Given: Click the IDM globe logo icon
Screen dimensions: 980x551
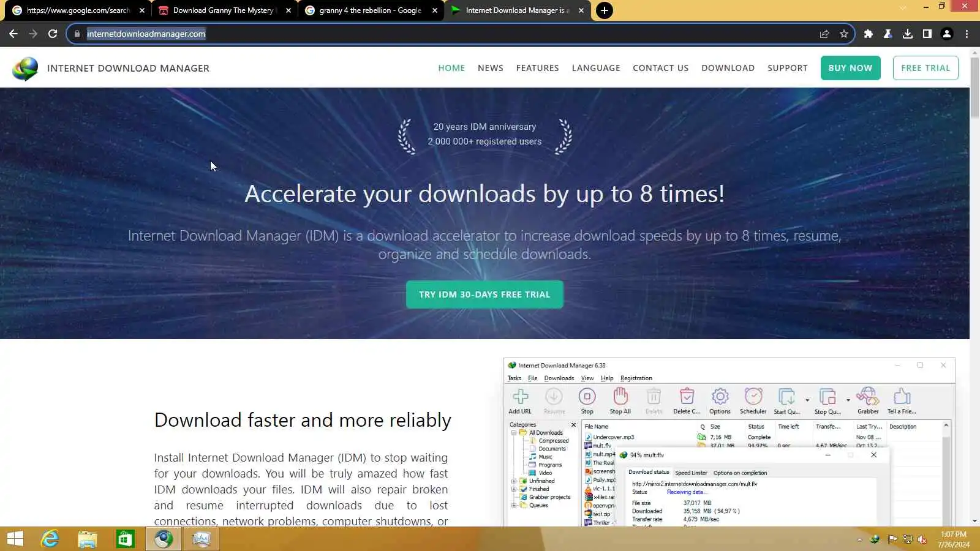Looking at the screenshot, I should click(x=25, y=69).
